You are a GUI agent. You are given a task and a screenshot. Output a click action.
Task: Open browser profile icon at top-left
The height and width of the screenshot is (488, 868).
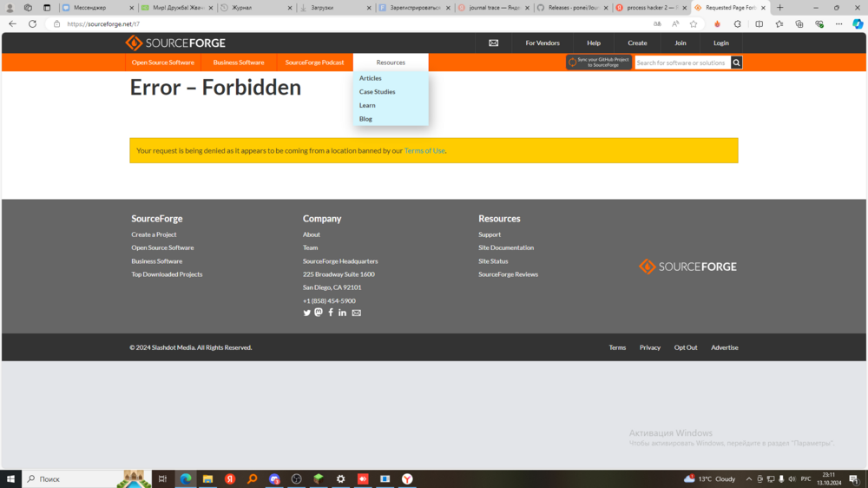(10, 8)
